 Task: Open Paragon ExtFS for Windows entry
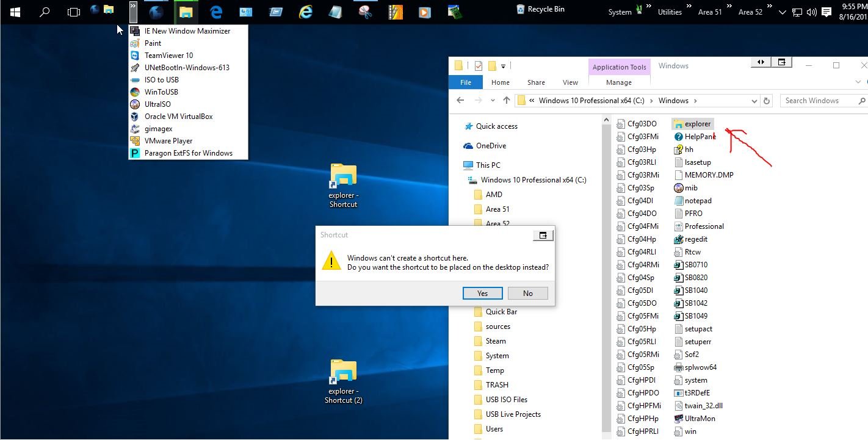coord(188,153)
